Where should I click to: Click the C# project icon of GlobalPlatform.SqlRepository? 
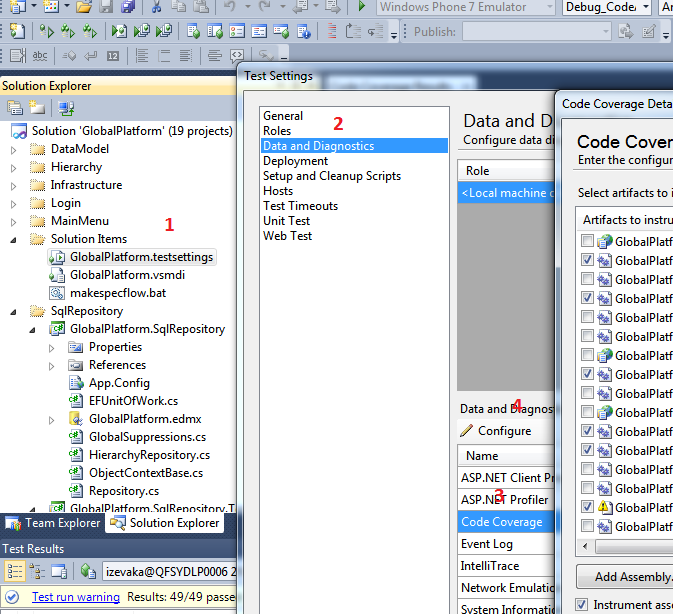click(x=57, y=329)
